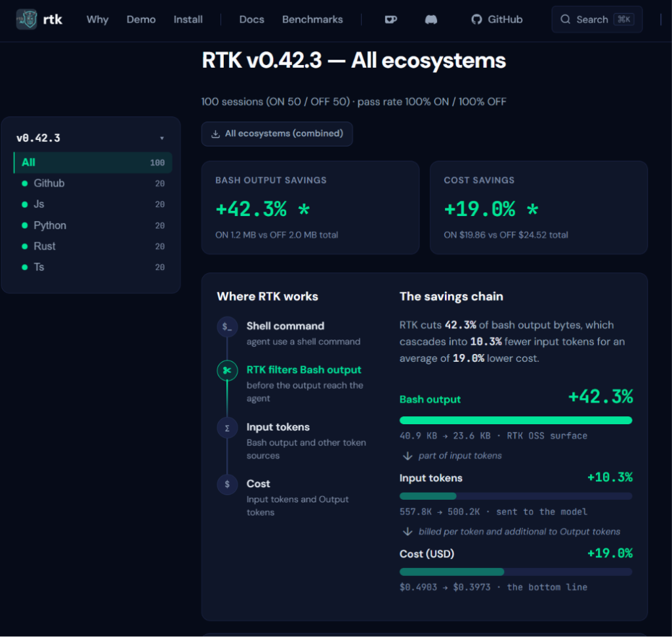
Task: Open the Ko-fi coffee cup icon
Action: point(391,19)
